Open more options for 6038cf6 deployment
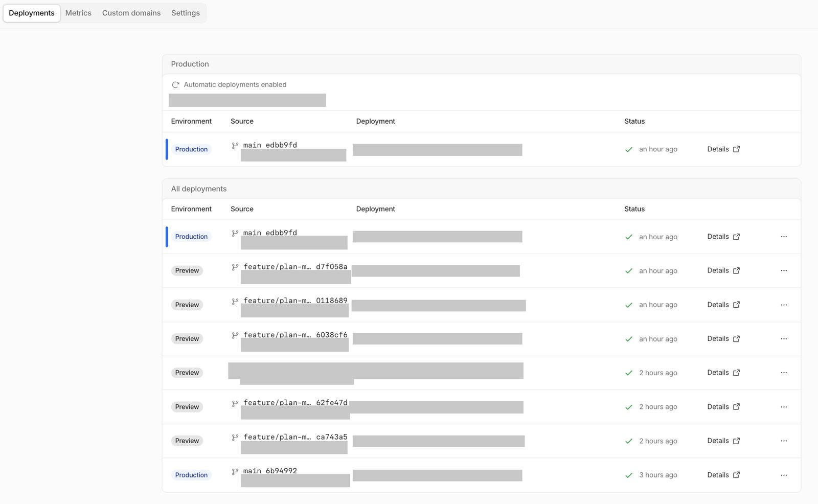 784,338
